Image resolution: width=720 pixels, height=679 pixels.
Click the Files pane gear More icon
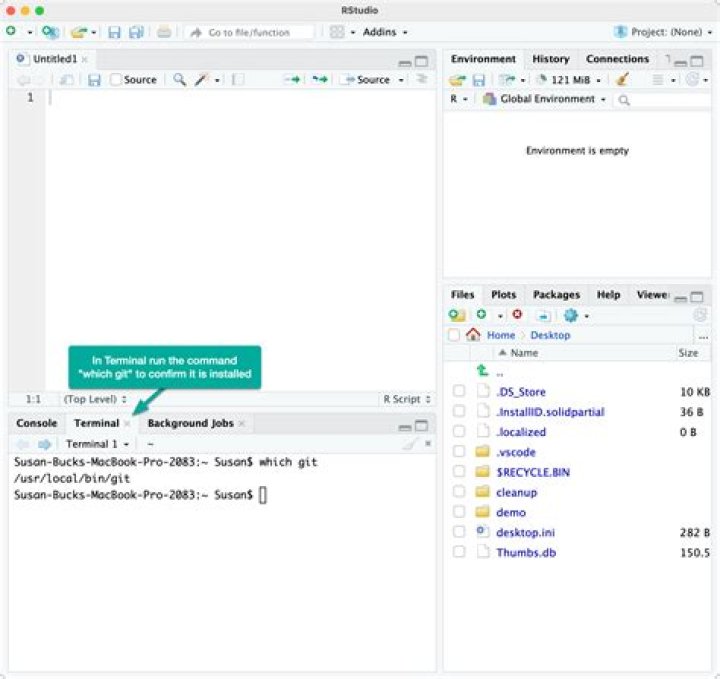[571, 315]
